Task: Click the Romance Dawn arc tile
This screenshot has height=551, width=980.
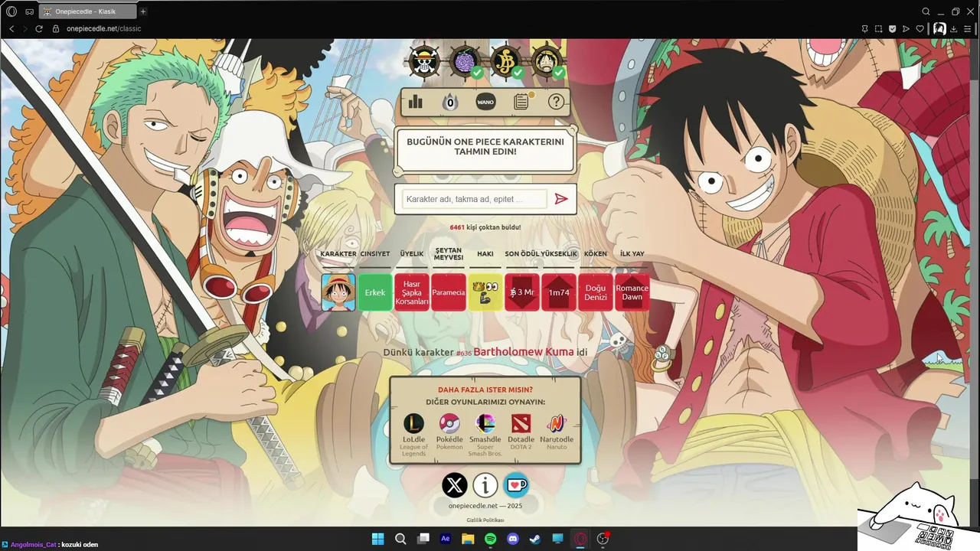Action: pyautogui.click(x=632, y=292)
